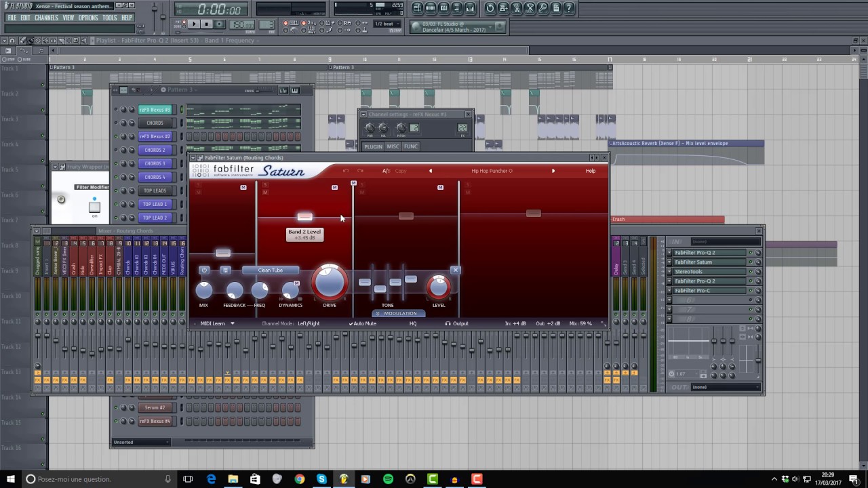This screenshot has width=868, height=488.
Task: Mute band 2 with M button
Action: pos(265,192)
